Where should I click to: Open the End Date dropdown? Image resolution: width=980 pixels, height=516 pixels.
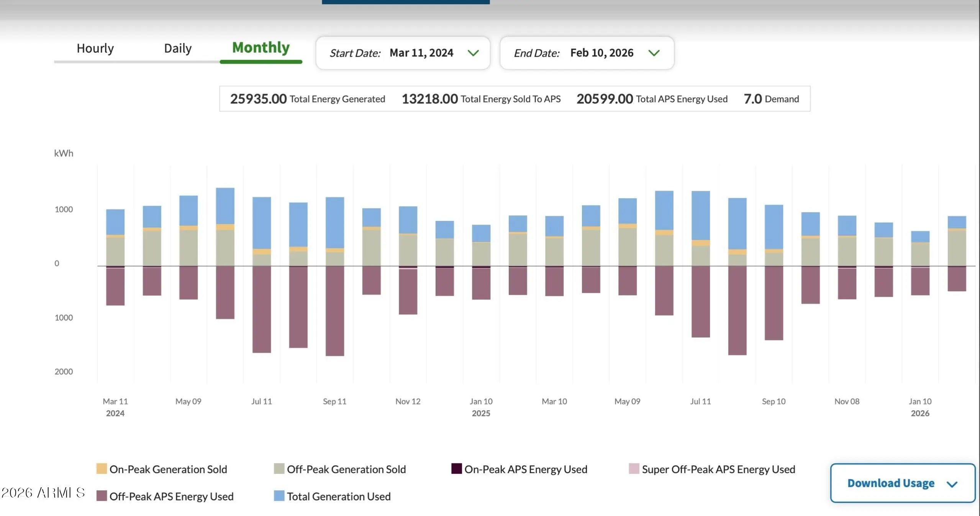tap(586, 53)
